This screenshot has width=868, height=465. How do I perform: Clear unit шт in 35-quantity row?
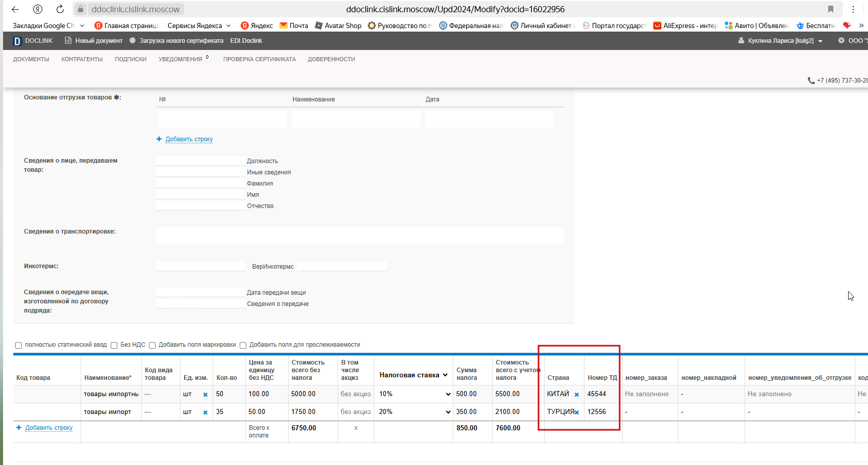[x=206, y=412]
